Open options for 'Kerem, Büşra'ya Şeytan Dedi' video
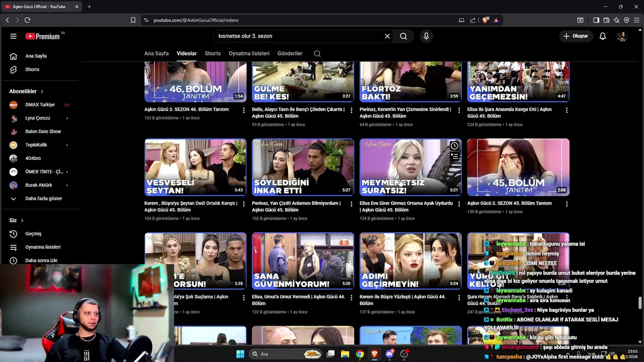This screenshot has height=362, width=644. click(244, 204)
